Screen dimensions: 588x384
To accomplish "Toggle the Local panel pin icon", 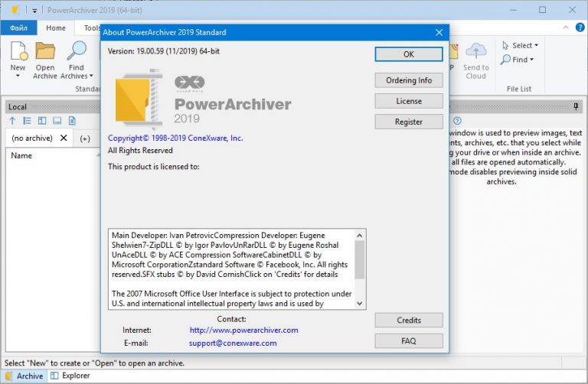I will [576, 107].
